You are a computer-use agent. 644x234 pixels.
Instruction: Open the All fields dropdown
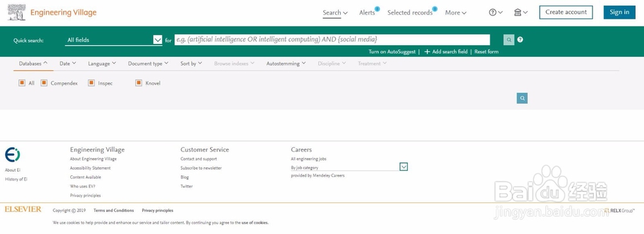coord(113,40)
